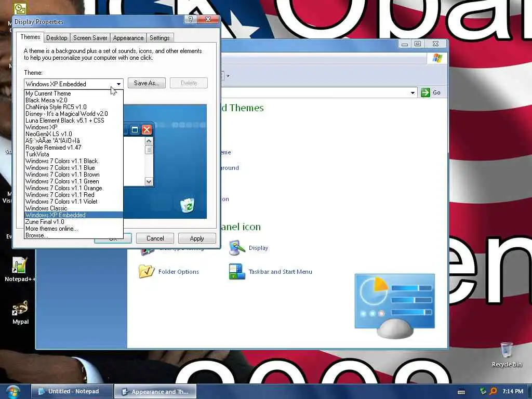Choose Royale Remixed v1.47 theme
Screen dimensions: 532x399
(x=74, y=148)
